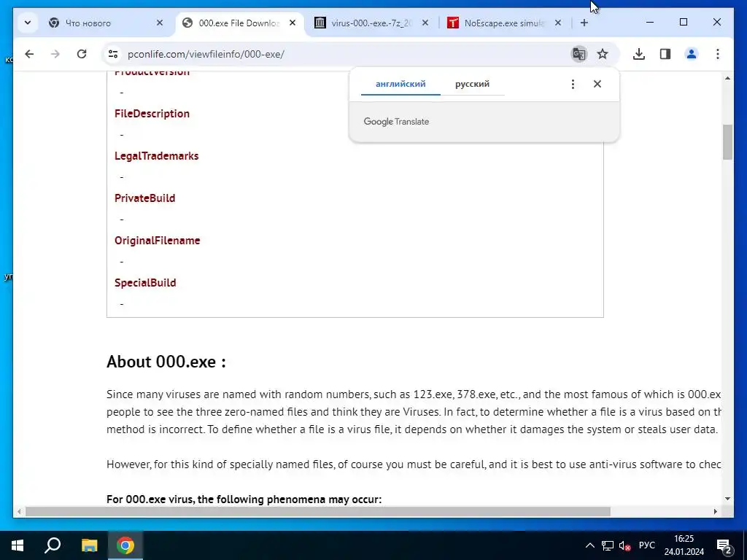The image size is (747, 560).
Task: Click the vertical scrollbar thumb
Action: [727, 142]
